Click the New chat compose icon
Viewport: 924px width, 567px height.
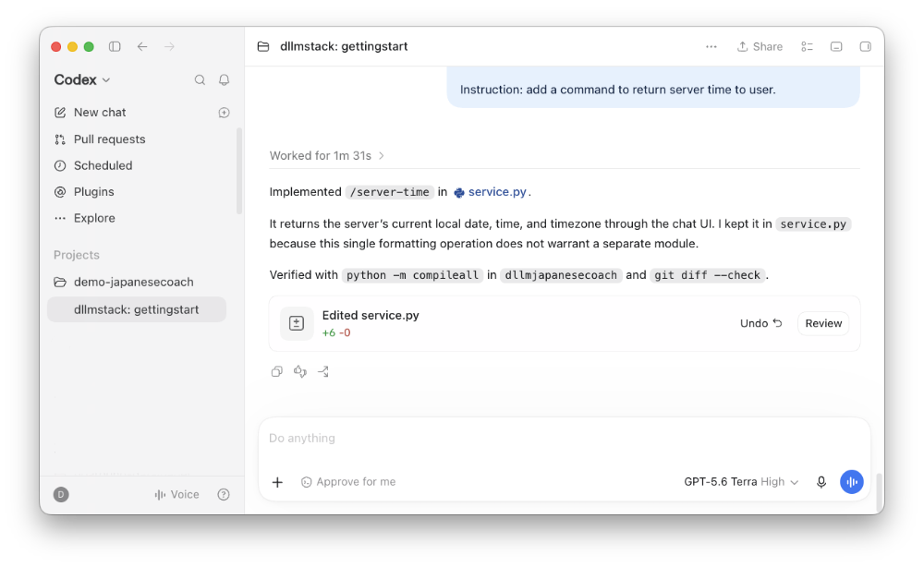tap(60, 113)
